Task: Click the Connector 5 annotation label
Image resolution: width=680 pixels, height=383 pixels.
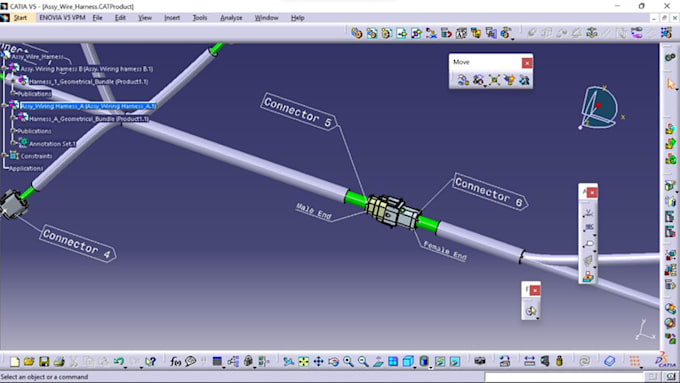Action: pyautogui.click(x=299, y=111)
